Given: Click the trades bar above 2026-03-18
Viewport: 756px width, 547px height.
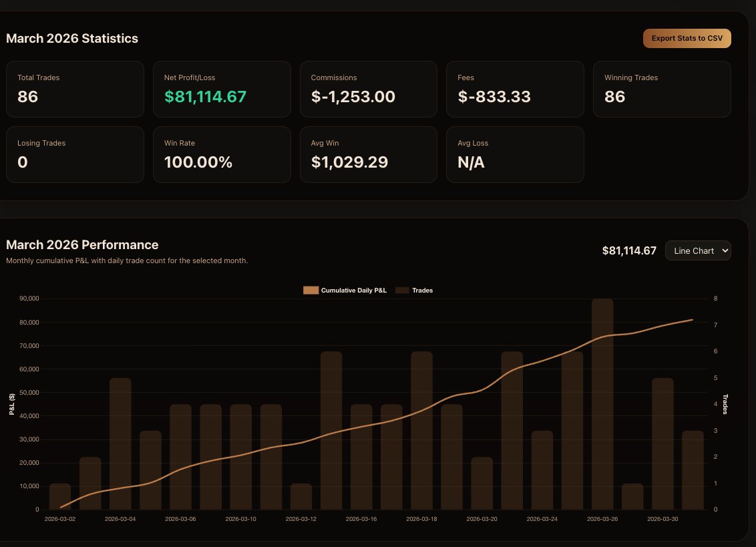Looking at the screenshot, I should (x=421, y=431).
